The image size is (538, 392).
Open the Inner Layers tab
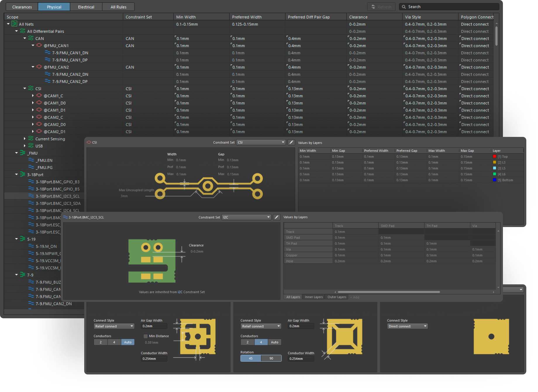click(x=313, y=297)
